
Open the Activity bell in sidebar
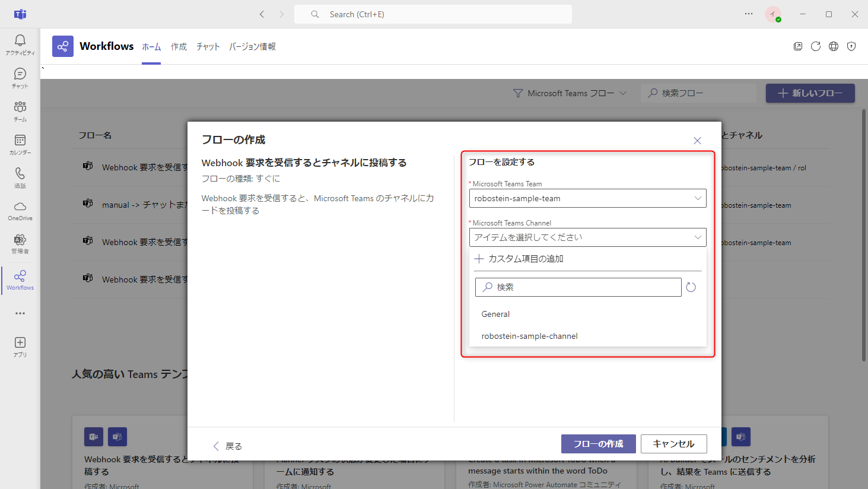pyautogui.click(x=20, y=45)
